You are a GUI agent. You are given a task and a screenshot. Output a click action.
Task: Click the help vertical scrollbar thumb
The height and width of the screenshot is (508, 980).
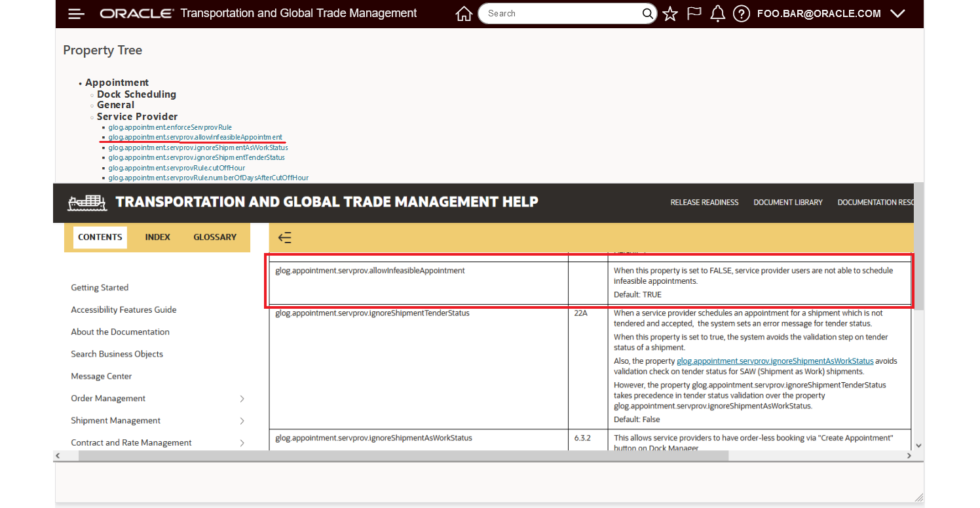pyautogui.click(x=918, y=246)
